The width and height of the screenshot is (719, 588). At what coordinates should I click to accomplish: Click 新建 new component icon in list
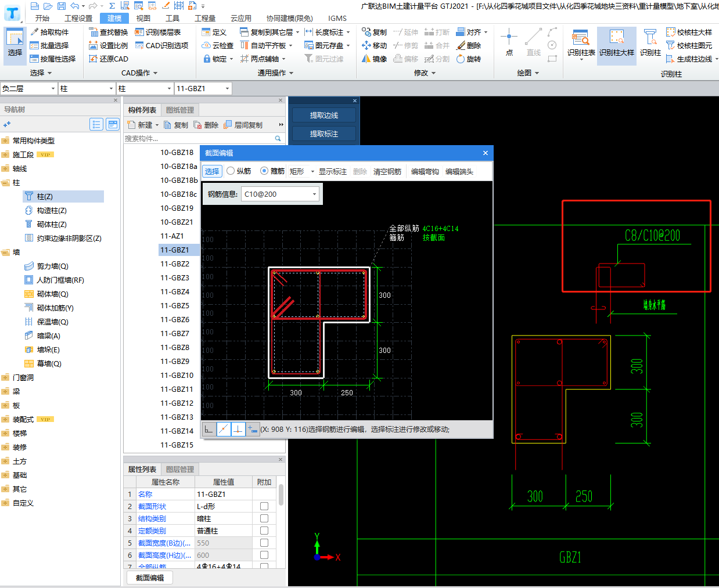click(x=140, y=125)
